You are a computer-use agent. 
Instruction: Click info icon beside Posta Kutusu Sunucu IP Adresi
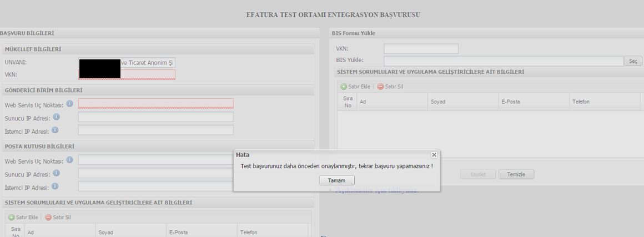point(56,174)
